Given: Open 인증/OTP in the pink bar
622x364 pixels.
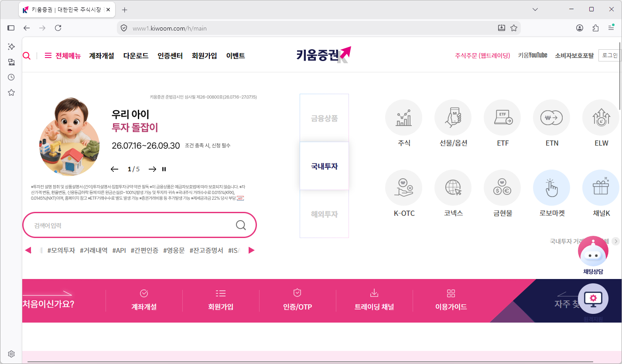Looking at the screenshot, I should 297,300.
